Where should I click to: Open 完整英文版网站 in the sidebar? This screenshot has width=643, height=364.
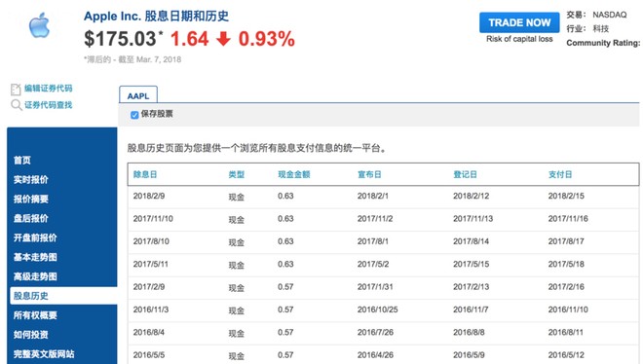pyautogui.click(x=44, y=353)
